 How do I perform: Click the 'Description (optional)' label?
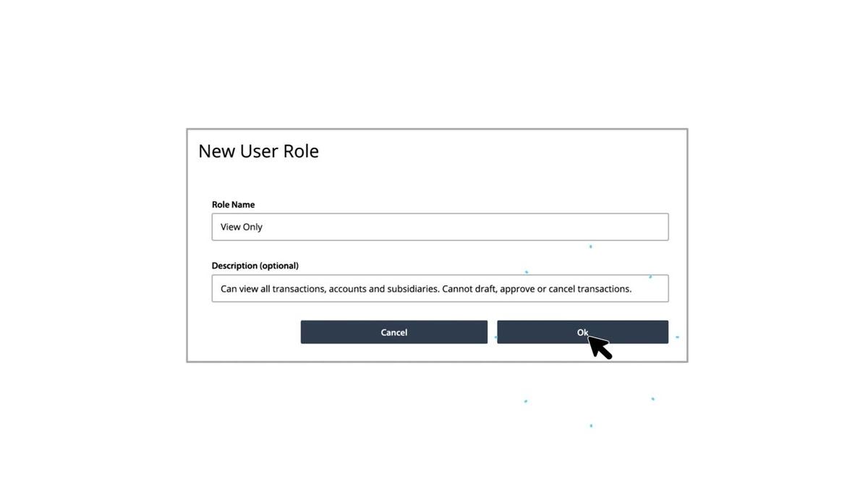[x=255, y=265]
